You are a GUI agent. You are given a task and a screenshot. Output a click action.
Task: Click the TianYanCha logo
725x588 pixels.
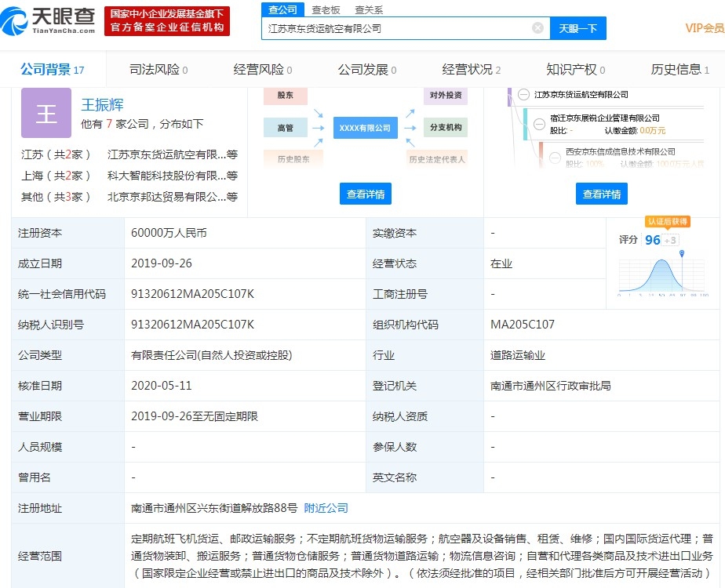point(48,21)
